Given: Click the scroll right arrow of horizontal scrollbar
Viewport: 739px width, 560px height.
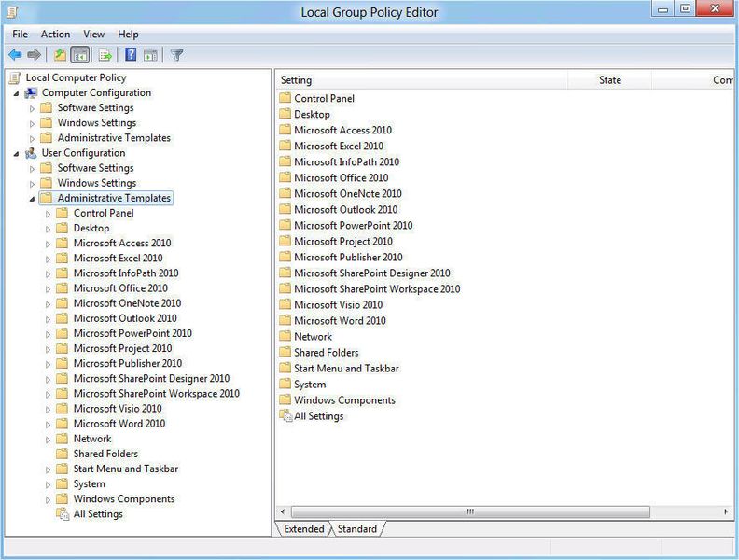Looking at the screenshot, I should click(725, 511).
